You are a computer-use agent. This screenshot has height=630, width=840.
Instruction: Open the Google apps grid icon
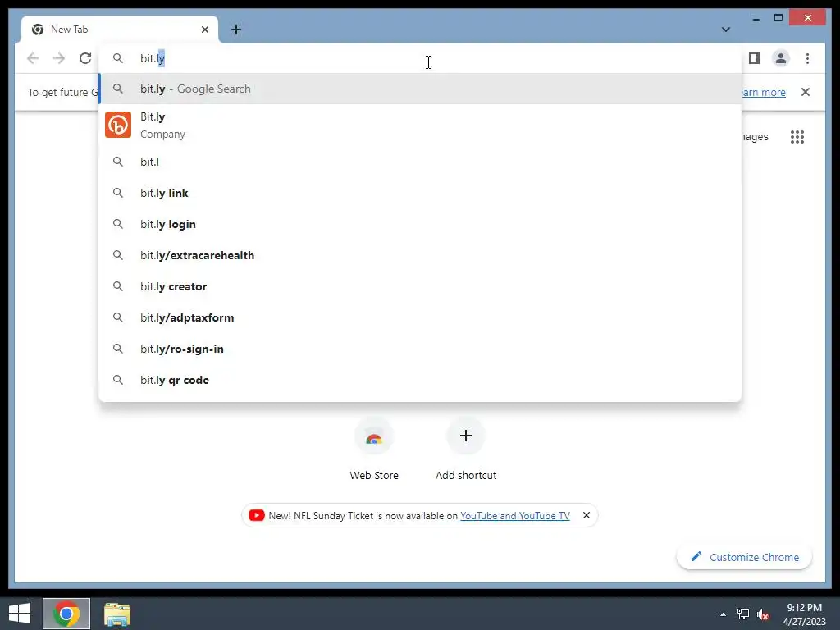point(797,137)
